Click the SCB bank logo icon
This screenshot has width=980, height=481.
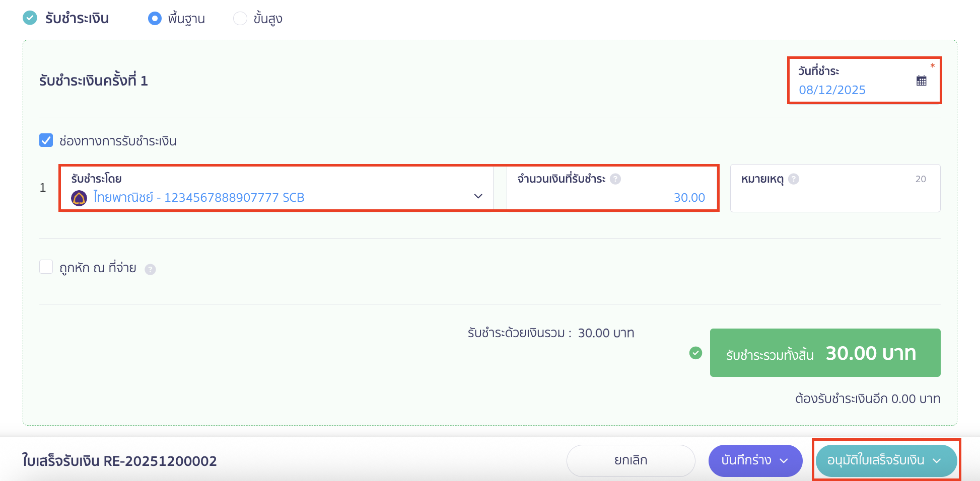click(79, 198)
